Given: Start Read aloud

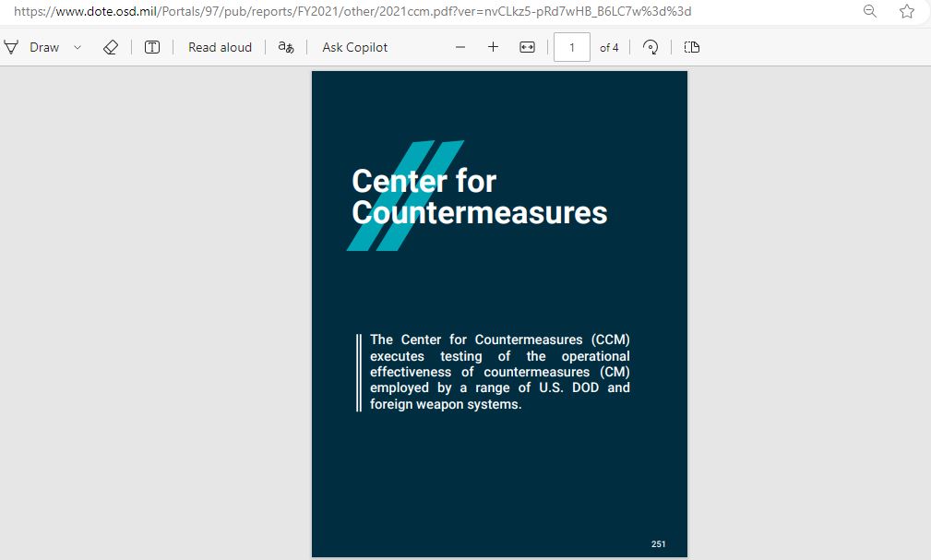Looking at the screenshot, I should (x=220, y=47).
